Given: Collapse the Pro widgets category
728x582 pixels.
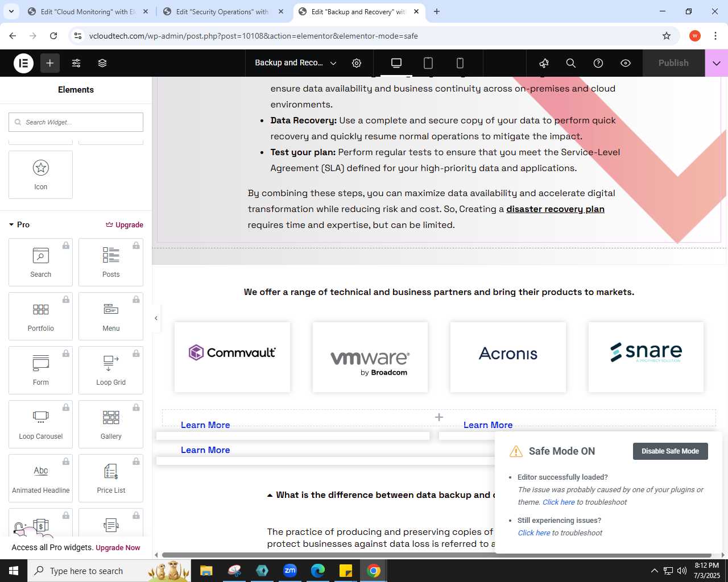Looking at the screenshot, I should click(19, 225).
